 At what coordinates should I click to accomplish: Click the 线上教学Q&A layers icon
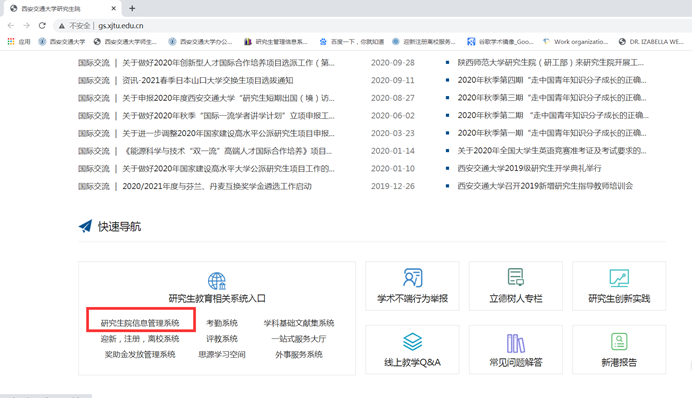point(412,342)
